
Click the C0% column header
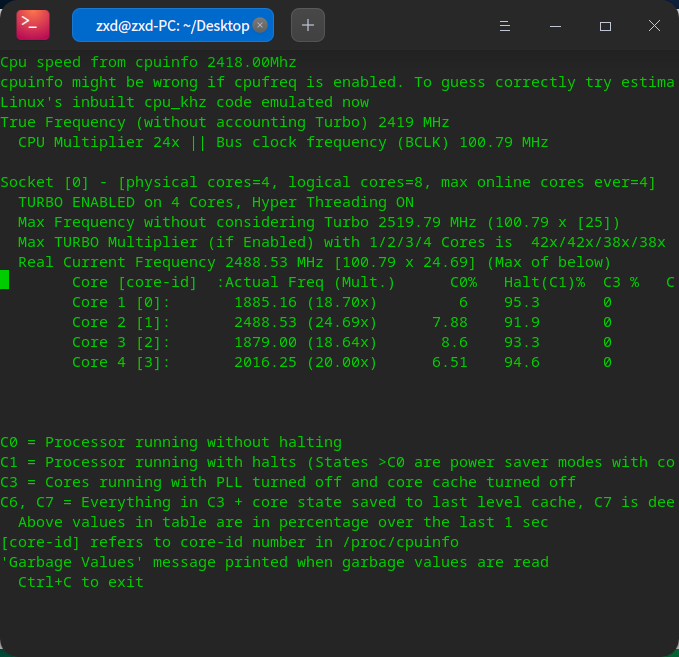[x=463, y=282]
